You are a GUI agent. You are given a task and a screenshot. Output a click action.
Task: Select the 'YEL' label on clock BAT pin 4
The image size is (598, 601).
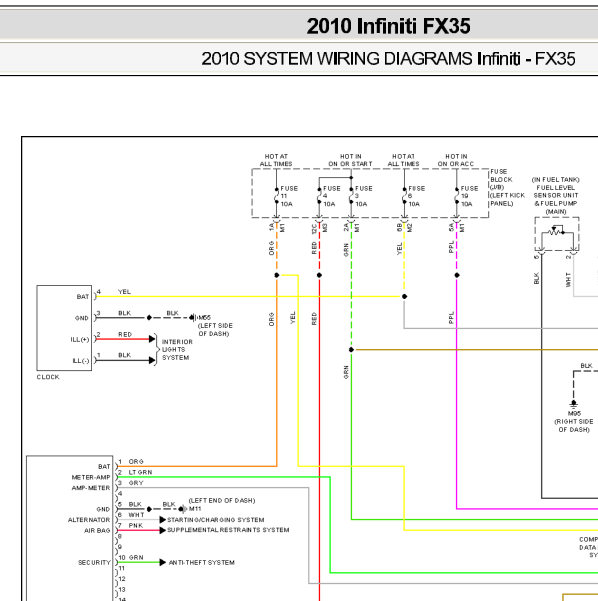[x=124, y=292]
